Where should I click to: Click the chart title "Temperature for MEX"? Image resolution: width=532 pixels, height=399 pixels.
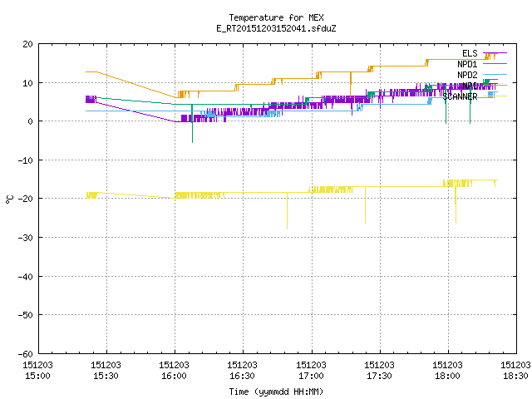pyautogui.click(x=276, y=17)
